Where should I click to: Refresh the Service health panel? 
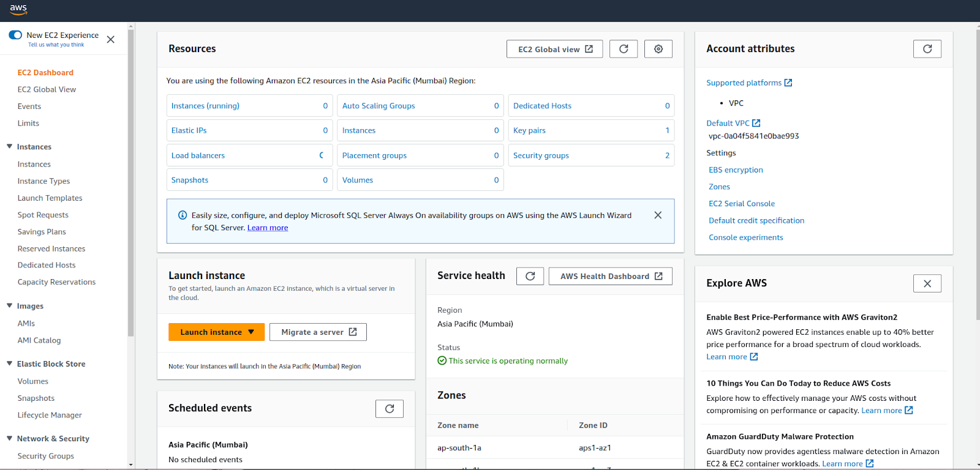(x=530, y=276)
